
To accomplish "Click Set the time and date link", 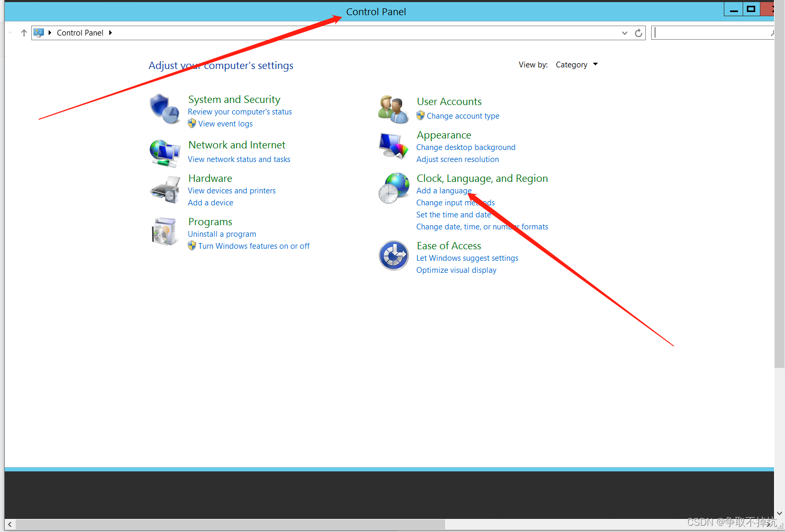I will tap(453, 215).
